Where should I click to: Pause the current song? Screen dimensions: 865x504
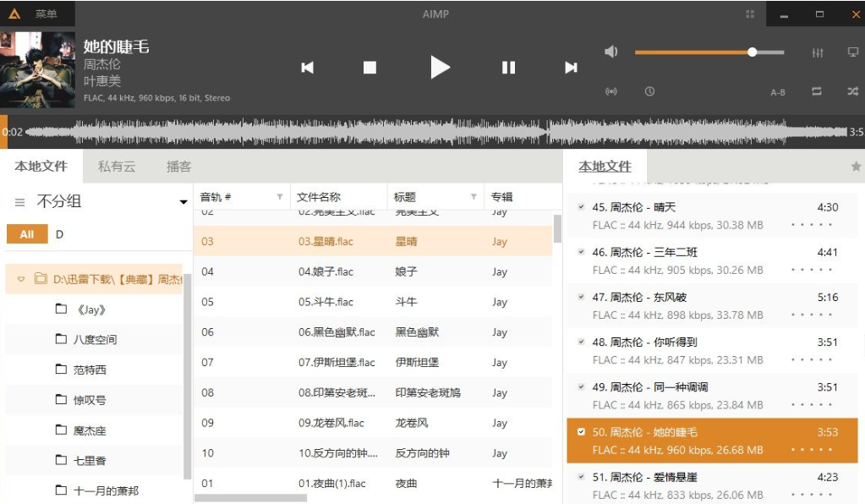[x=508, y=68]
